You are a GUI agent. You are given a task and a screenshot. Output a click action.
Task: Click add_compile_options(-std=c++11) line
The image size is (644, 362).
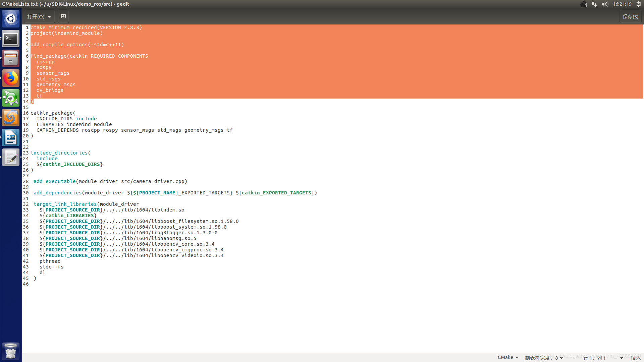click(x=77, y=45)
